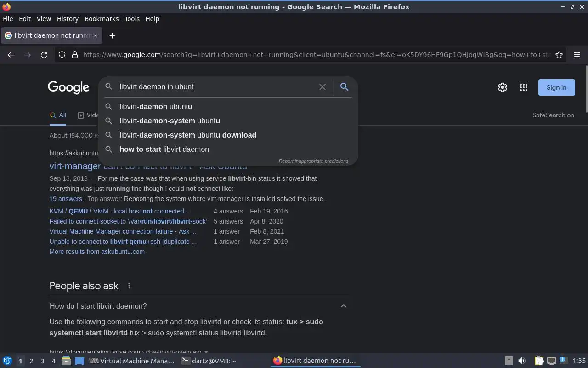The height and width of the screenshot is (368, 588).
Task: Switch to workspace 2
Action: click(31, 361)
